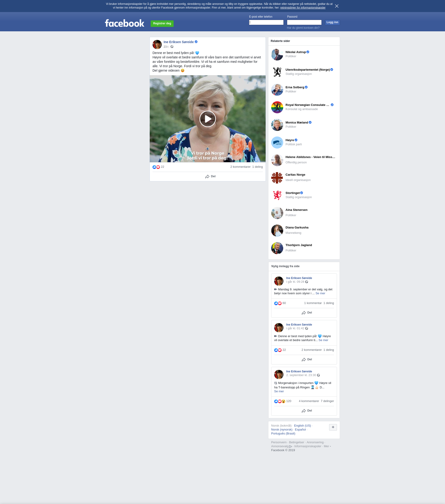Open the Personvern footer link

pos(279,443)
